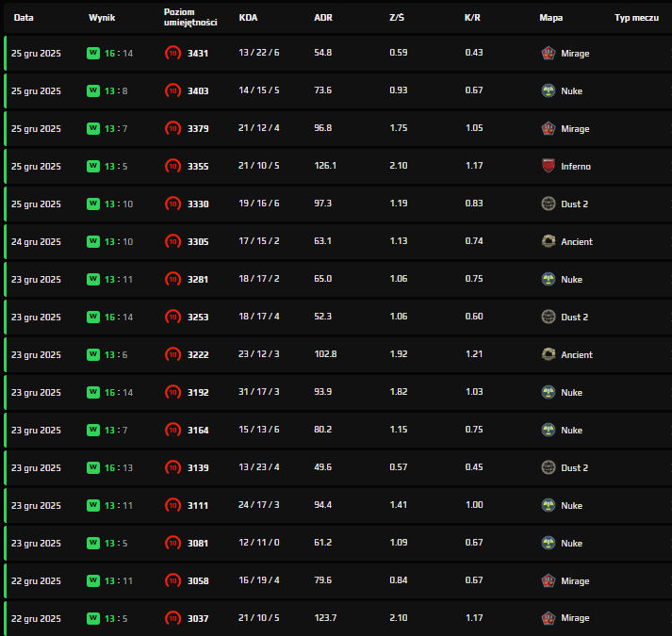This screenshot has height=636, width=672.
Task: Click the green W win badge in the 3330 row
Action: 93,204
